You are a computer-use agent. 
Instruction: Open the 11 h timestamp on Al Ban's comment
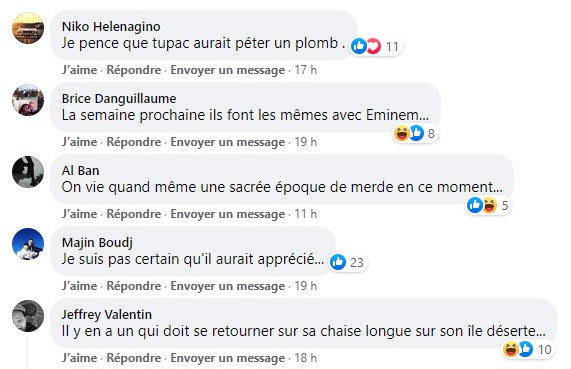point(306,214)
